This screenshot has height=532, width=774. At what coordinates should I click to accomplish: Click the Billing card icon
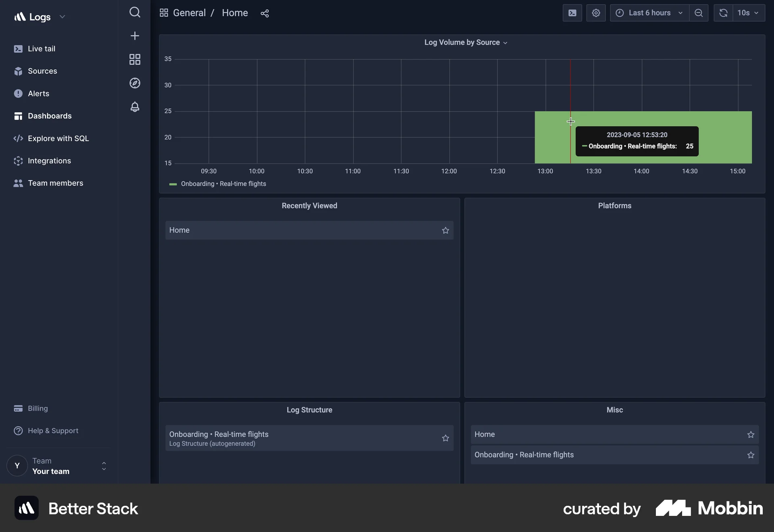pos(18,409)
